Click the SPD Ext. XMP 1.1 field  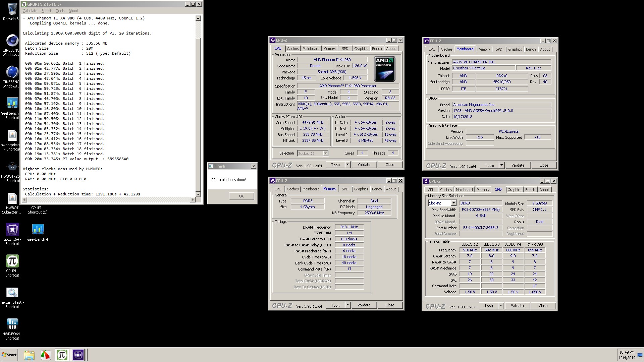click(x=539, y=209)
